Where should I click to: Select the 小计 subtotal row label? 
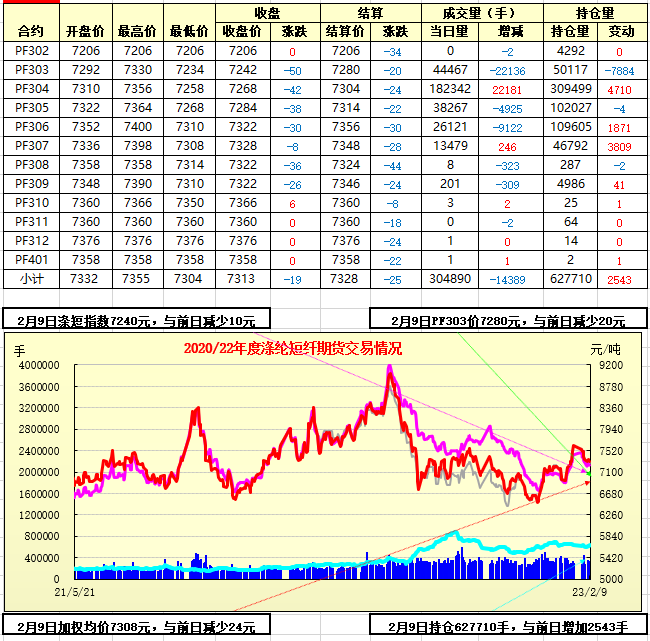(x=31, y=278)
